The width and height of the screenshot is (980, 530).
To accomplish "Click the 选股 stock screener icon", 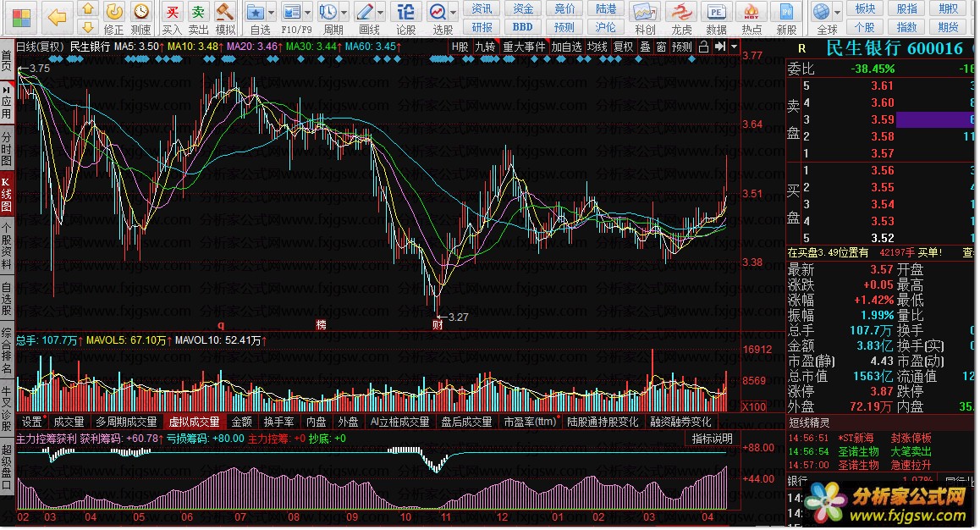I will (438, 12).
